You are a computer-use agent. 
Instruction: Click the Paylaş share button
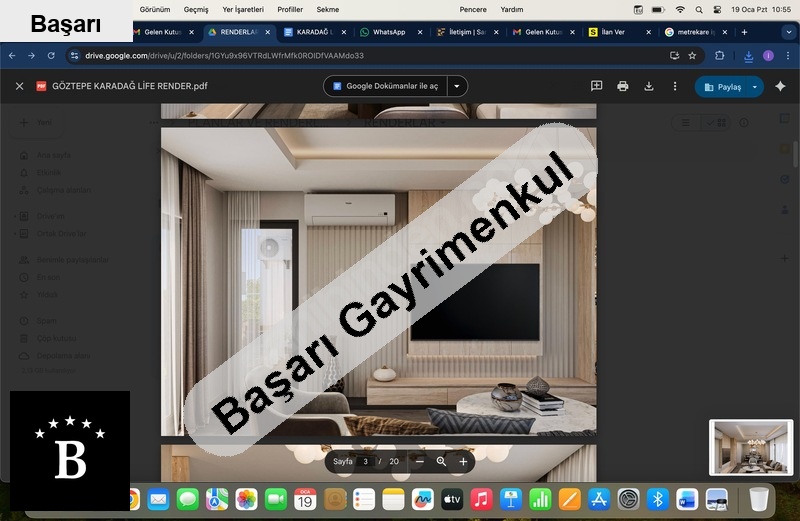click(x=722, y=87)
